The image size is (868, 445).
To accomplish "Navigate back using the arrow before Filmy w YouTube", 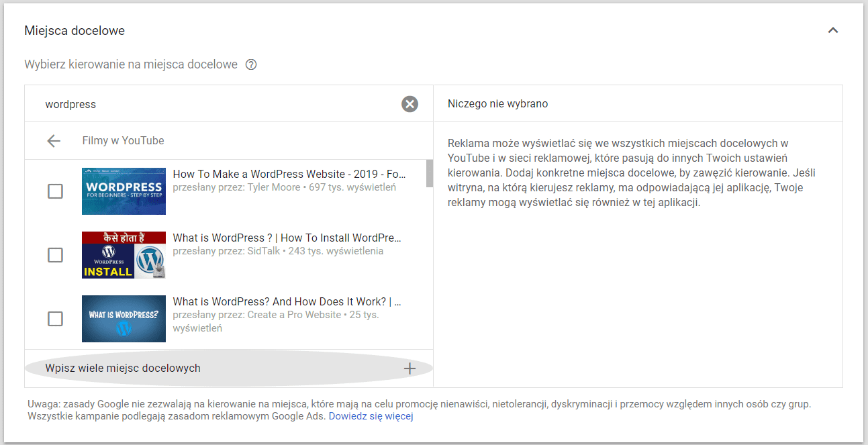I will [54, 140].
